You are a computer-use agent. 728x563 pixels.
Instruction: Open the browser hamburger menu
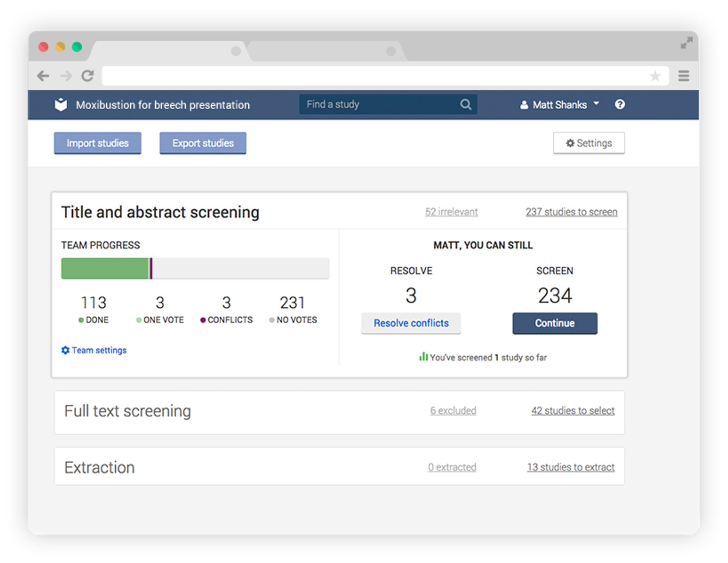pos(684,76)
